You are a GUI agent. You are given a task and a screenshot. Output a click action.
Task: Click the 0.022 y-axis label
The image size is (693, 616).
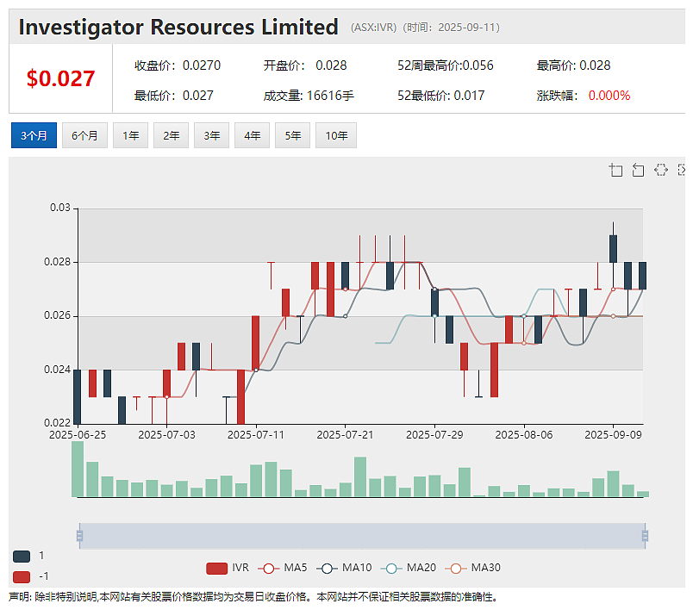coord(58,423)
